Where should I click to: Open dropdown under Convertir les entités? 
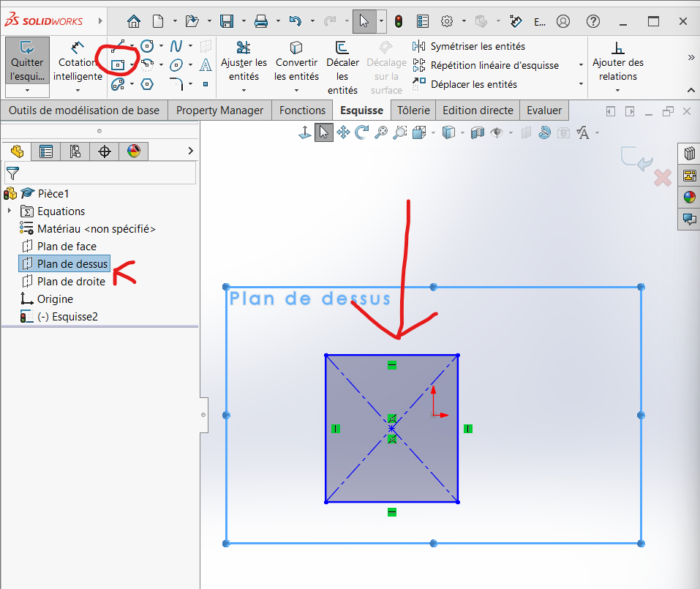(x=296, y=90)
